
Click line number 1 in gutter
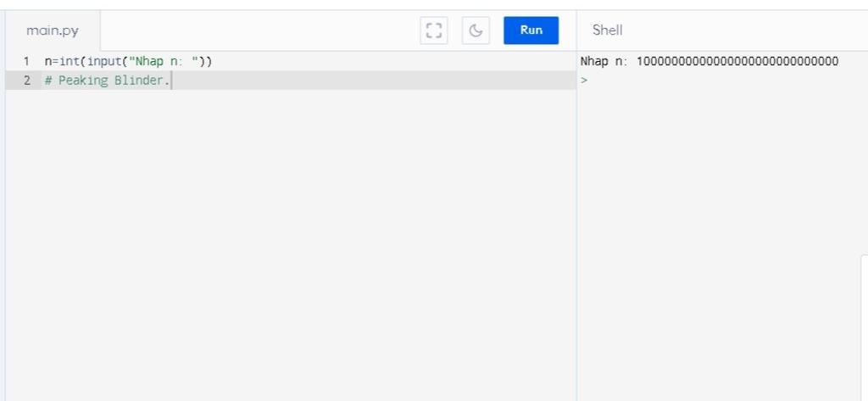click(26, 62)
